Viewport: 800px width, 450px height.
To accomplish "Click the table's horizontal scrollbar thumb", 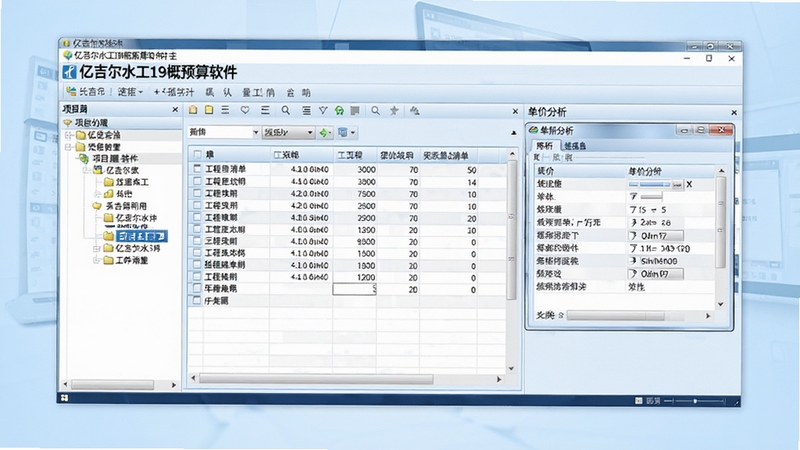I will [x=316, y=379].
